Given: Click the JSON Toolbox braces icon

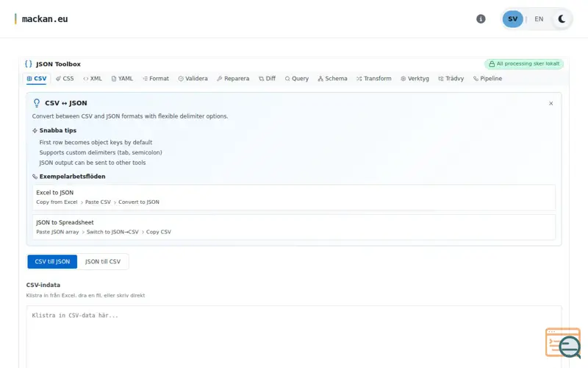Looking at the screenshot, I should (x=29, y=64).
